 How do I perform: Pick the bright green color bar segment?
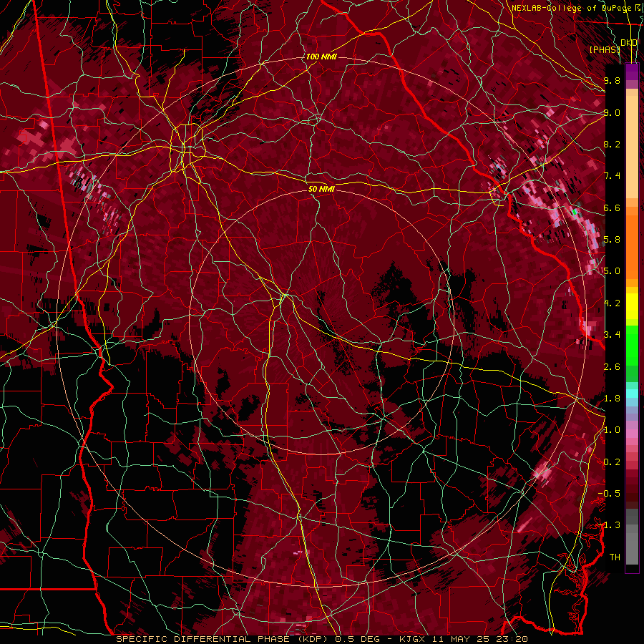[632, 346]
